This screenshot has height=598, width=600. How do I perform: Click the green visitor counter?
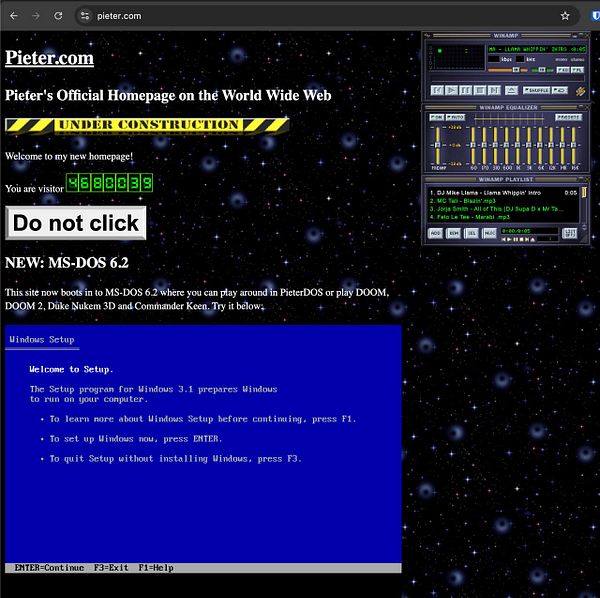click(109, 183)
